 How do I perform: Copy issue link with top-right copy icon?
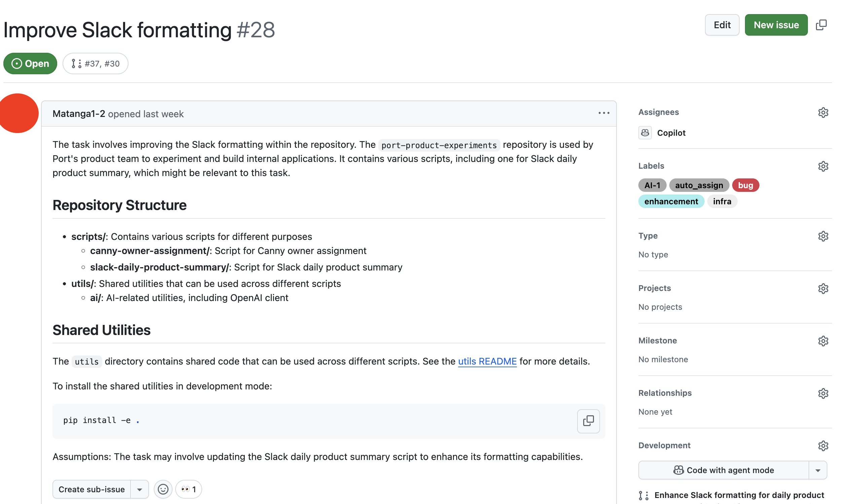click(x=821, y=25)
